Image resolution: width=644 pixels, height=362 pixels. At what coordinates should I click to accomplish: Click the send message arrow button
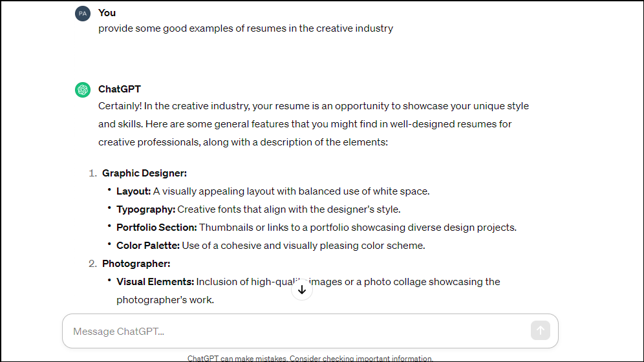coord(540,330)
